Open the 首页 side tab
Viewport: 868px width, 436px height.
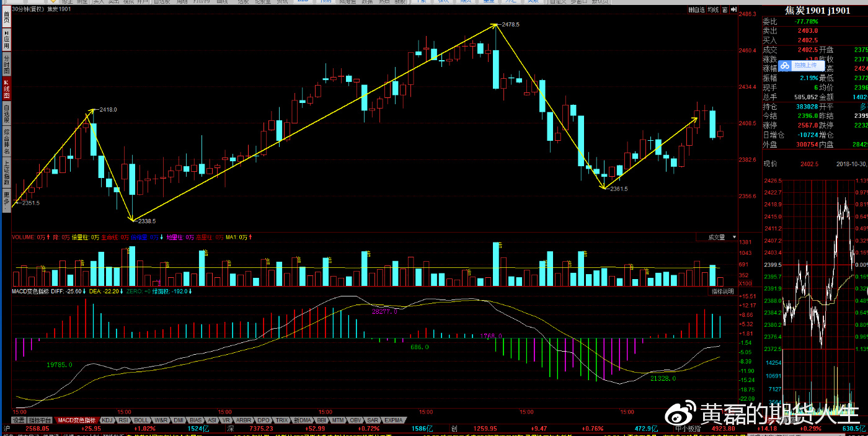tap(6, 18)
